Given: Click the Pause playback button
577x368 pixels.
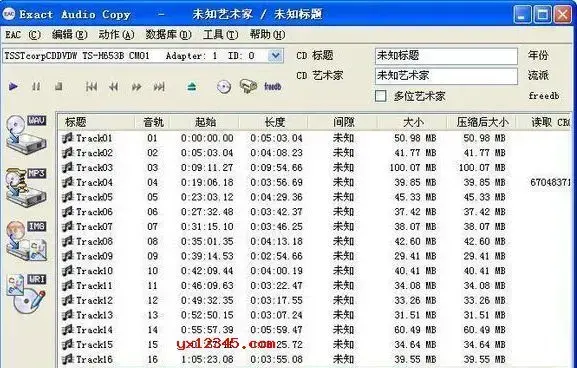Looking at the screenshot, I should pos(36,87).
